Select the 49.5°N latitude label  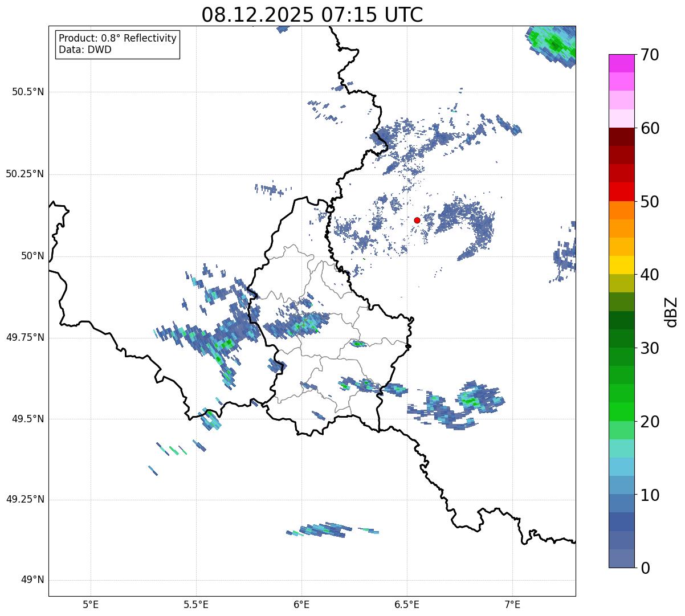click(27, 419)
